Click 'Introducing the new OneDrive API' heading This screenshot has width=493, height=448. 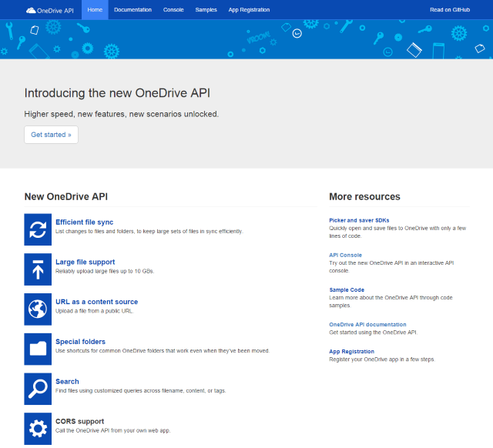117,93
